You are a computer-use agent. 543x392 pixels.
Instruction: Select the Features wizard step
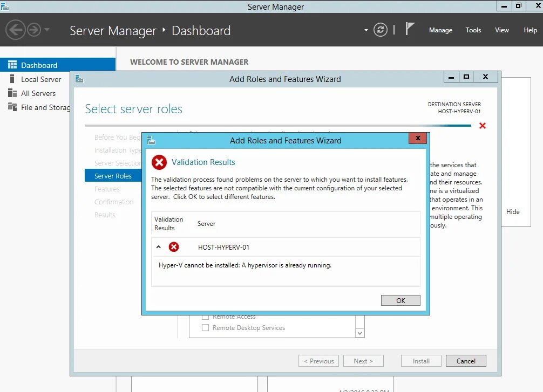[x=107, y=189]
